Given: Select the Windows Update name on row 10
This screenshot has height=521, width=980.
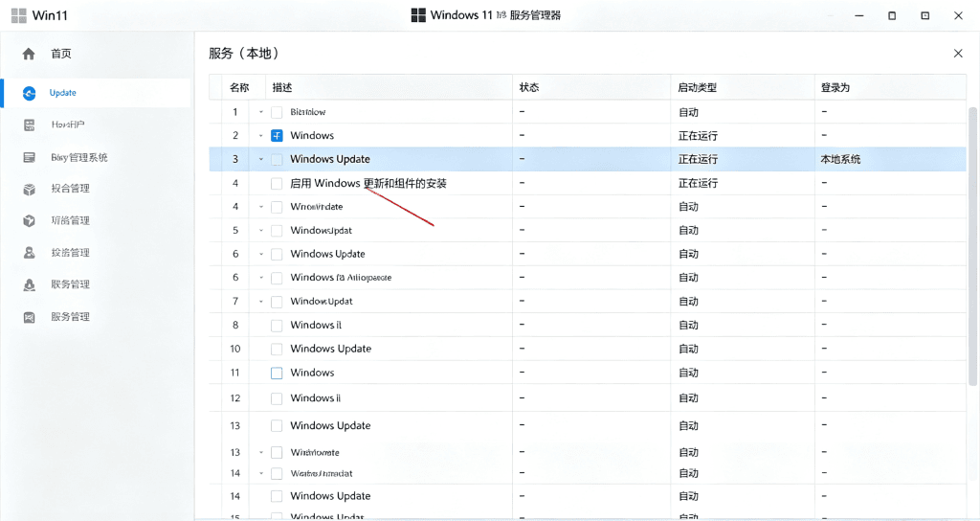Looking at the screenshot, I should pos(330,349).
